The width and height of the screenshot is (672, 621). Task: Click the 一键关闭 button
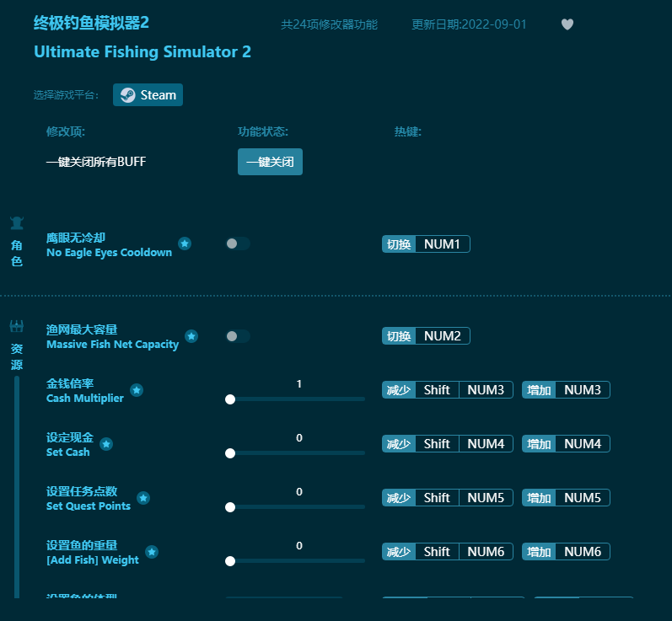[270, 162]
